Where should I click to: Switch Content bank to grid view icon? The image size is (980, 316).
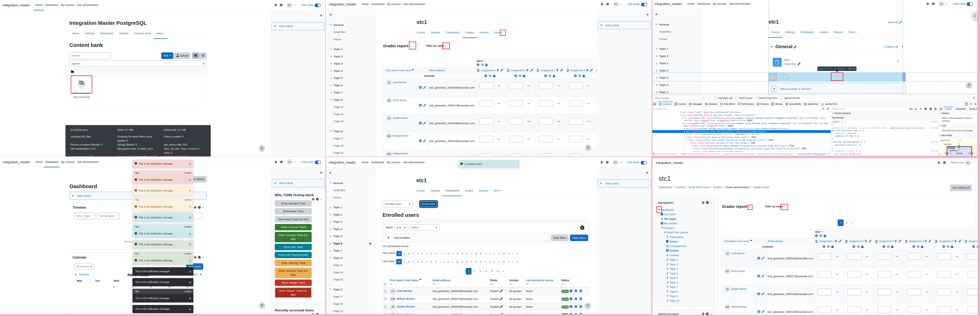tap(195, 55)
